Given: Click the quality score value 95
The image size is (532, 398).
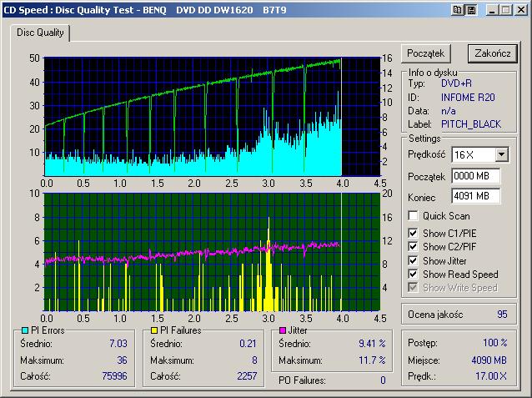Looking at the screenshot, I should (x=502, y=314).
